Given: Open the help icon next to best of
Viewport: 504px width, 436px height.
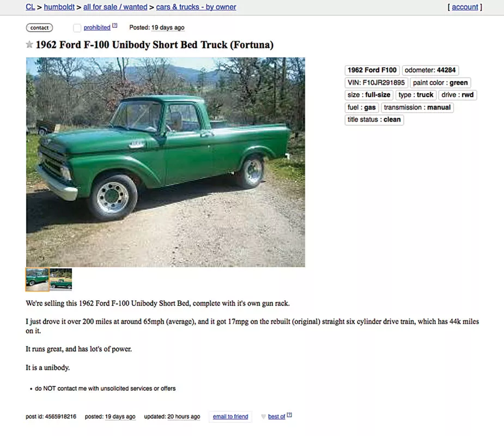Looking at the screenshot, I should click(289, 415).
